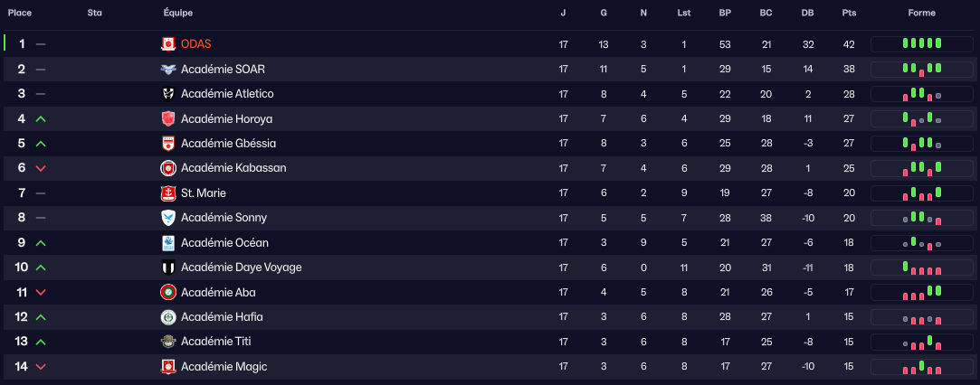Click the St. Marie anchor crest

(x=168, y=192)
